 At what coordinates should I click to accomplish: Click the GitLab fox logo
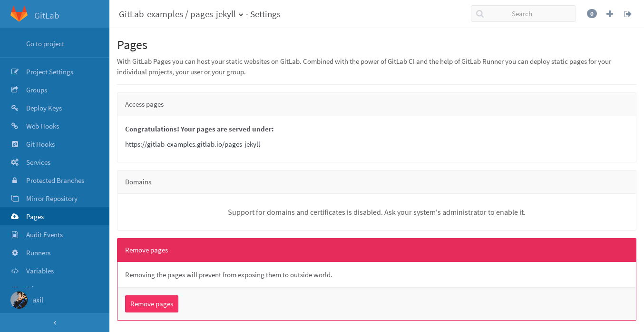(19, 14)
